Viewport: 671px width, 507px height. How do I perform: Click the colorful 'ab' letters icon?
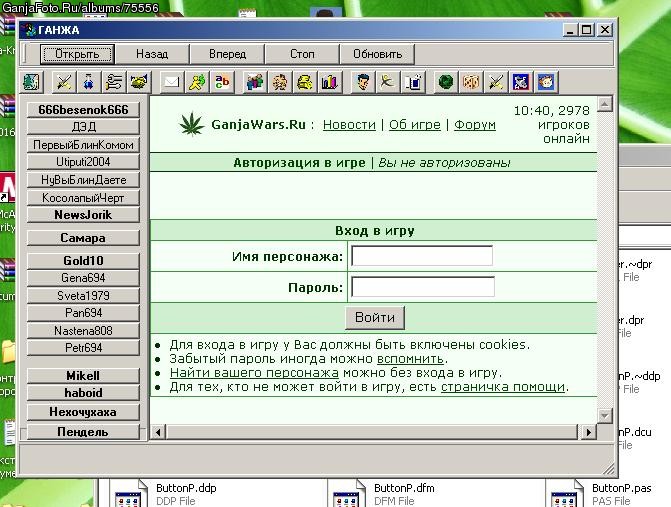click(222, 82)
